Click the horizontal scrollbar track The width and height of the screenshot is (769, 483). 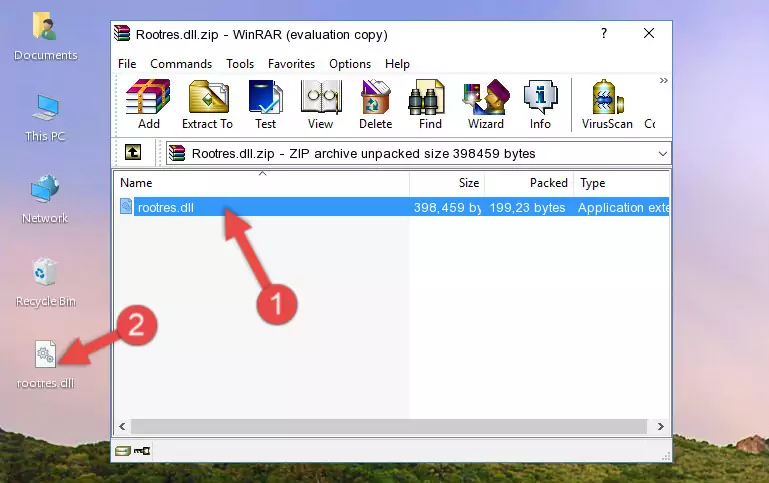(388, 426)
